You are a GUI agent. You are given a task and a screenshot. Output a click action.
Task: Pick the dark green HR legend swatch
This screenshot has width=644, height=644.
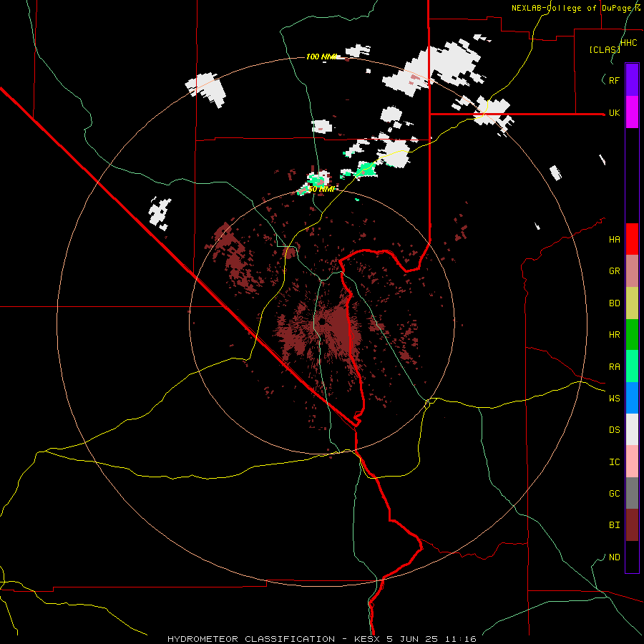(x=632, y=335)
